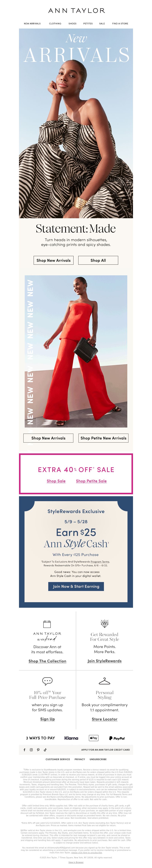Open the Petites menu item
Viewport: 152px width, 868px height.
tap(88, 24)
